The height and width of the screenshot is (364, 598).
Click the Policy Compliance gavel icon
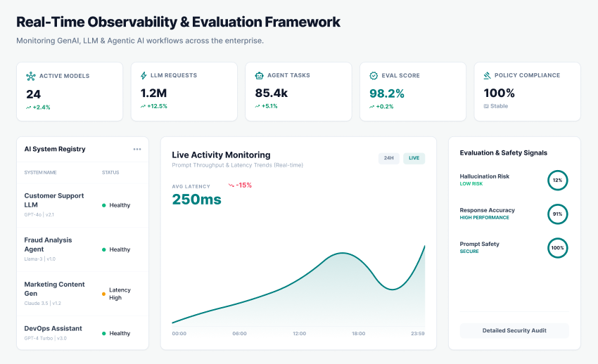click(x=488, y=76)
